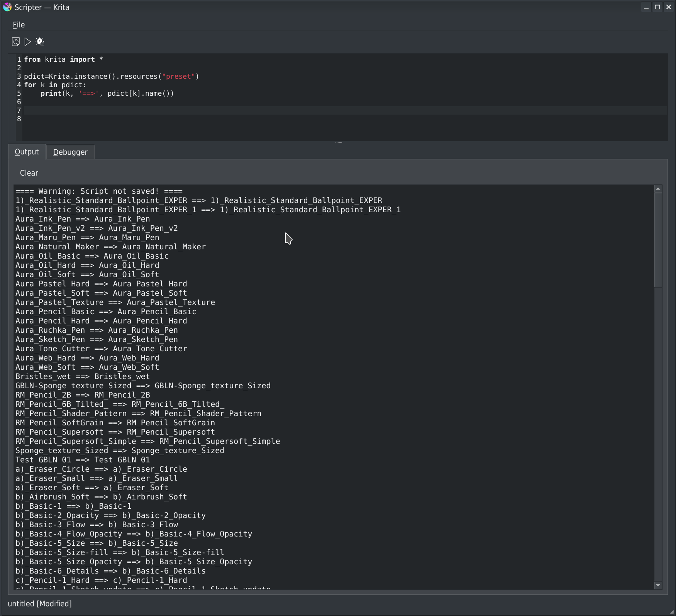The image size is (676, 616).
Task: Click the output scrollbar down arrow
Action: pos(658,585)
